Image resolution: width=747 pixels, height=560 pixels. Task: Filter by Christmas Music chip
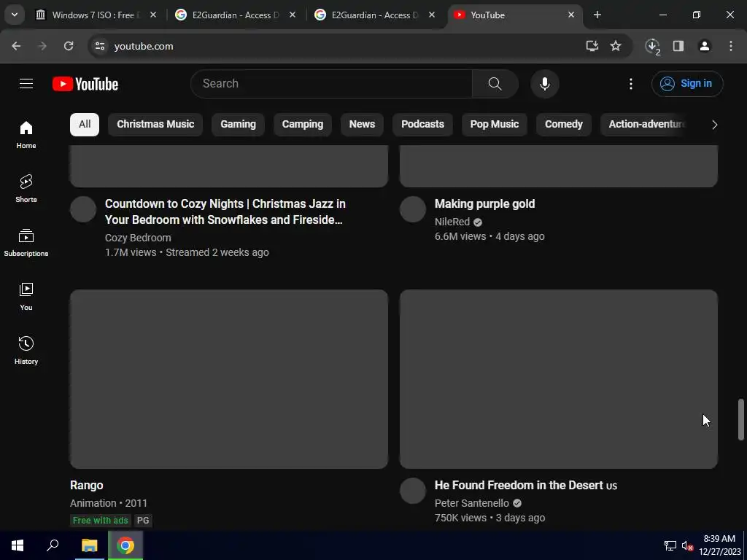[155, 124]
